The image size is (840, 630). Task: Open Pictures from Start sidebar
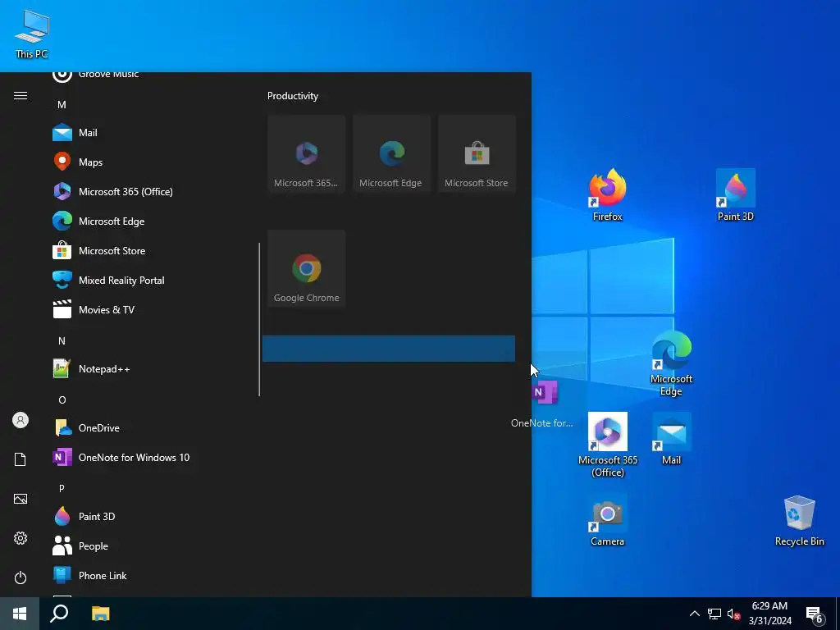tap(21, 499)
